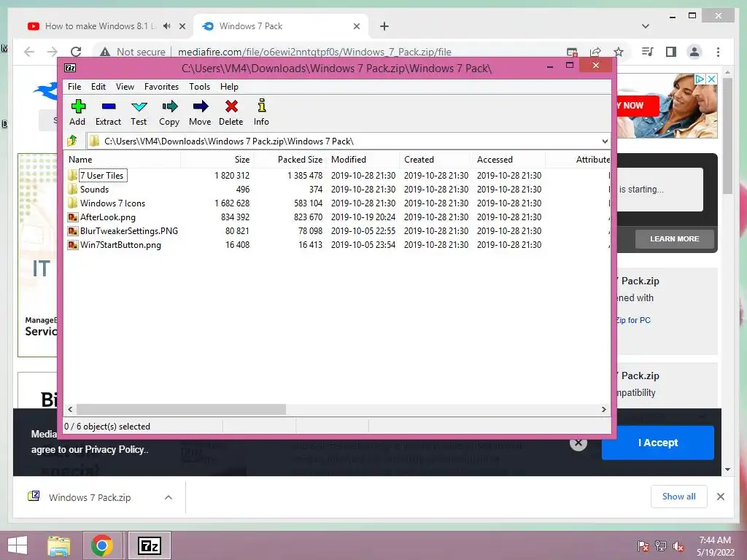Sort by Packed Size column

(x=289, y=160)
